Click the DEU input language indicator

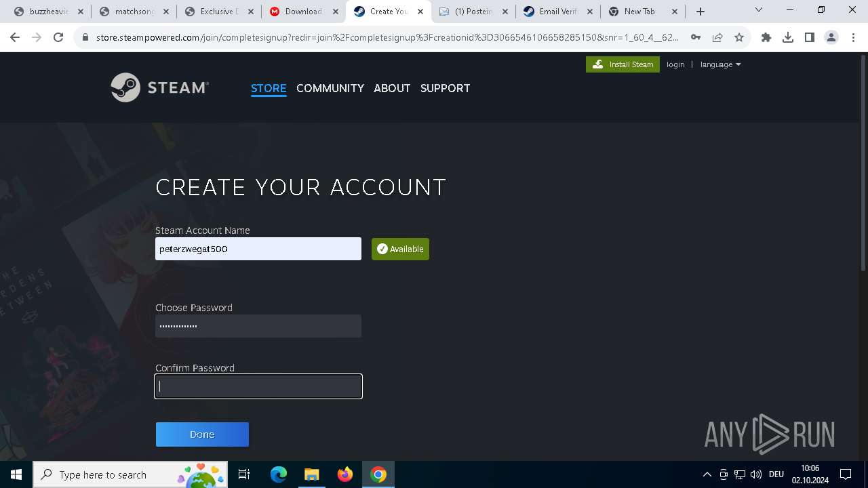point(776,474)
